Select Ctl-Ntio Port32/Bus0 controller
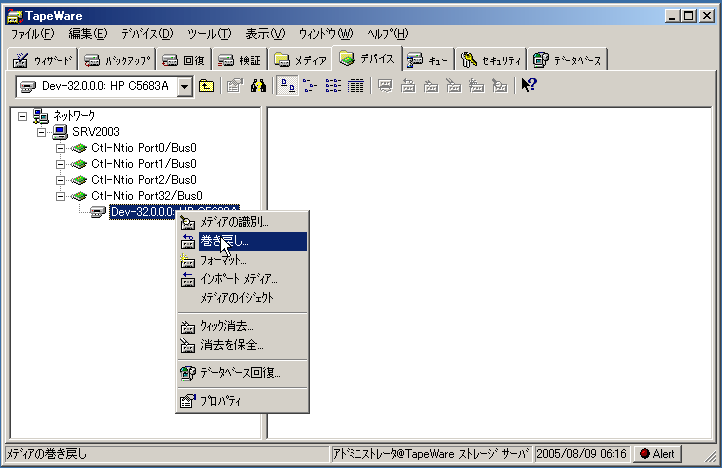This screenshot has width=722, height=468. point(147,196)
